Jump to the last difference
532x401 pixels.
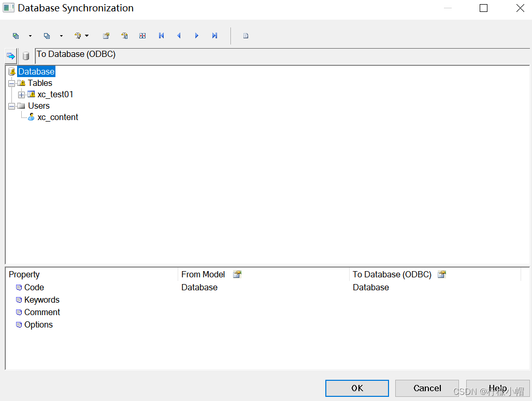point(214,36)
